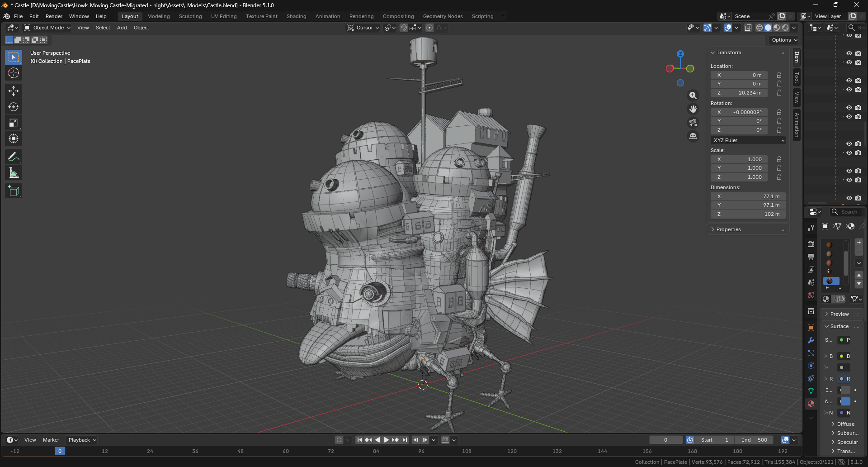Image resolution: width=868 pixels, height=467 pixels.
Task: Open the Output properties printer icon
Action: [811, 257]
